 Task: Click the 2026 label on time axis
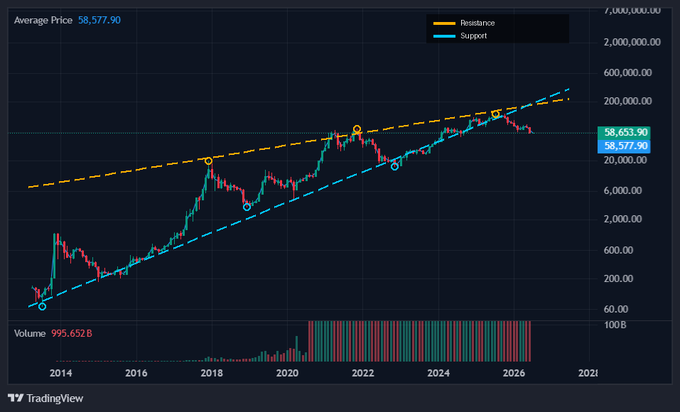click(514, 373)
